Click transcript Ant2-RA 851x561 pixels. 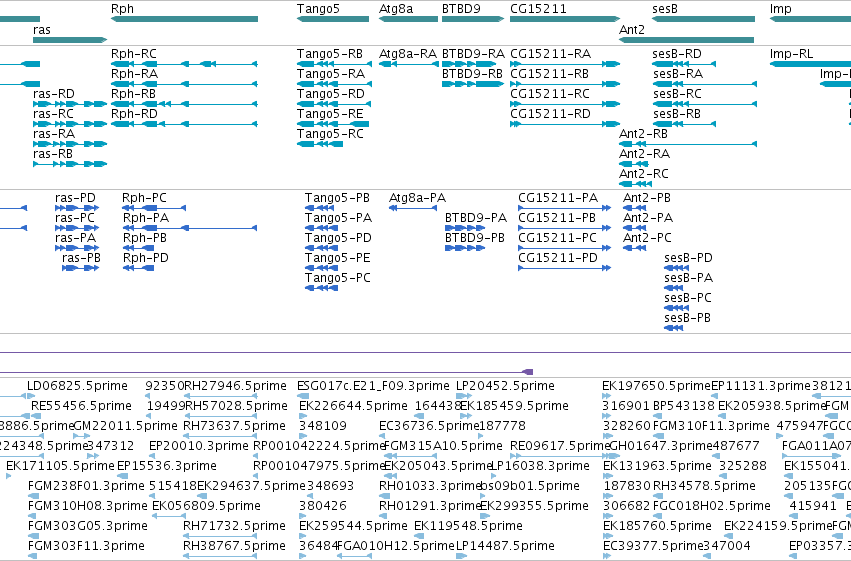[634, 164]
